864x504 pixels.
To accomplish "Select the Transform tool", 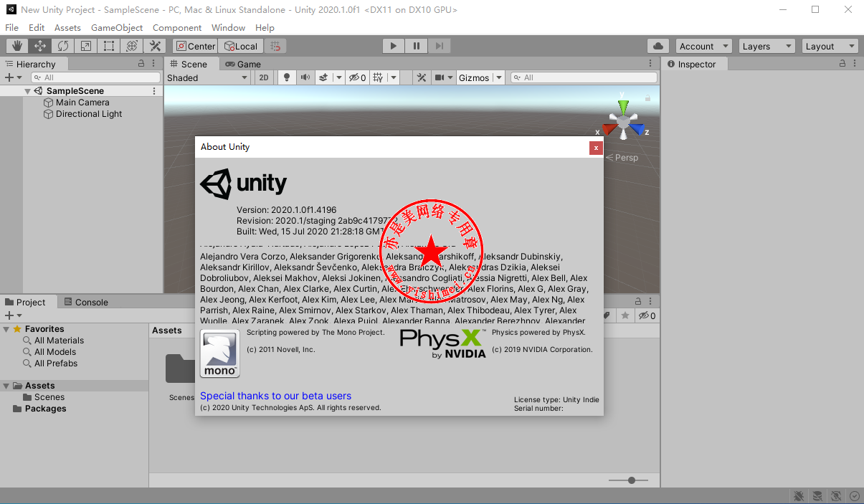I will pyautogui.click(x=132, y=46).
